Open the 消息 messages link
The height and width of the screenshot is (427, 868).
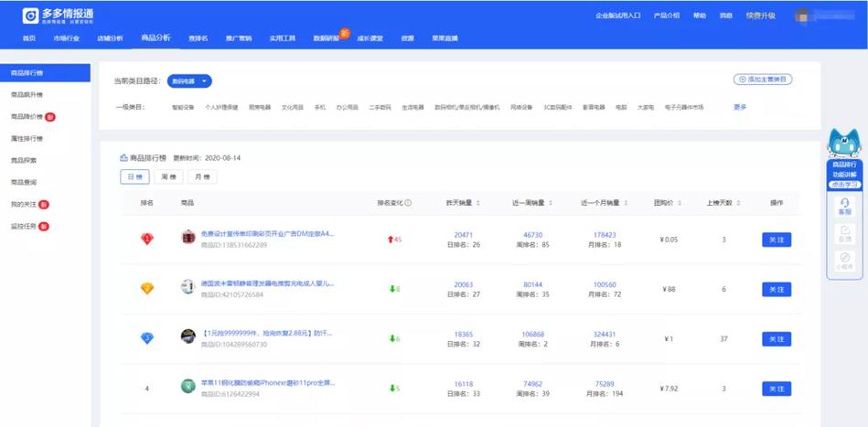click(725, 16)
